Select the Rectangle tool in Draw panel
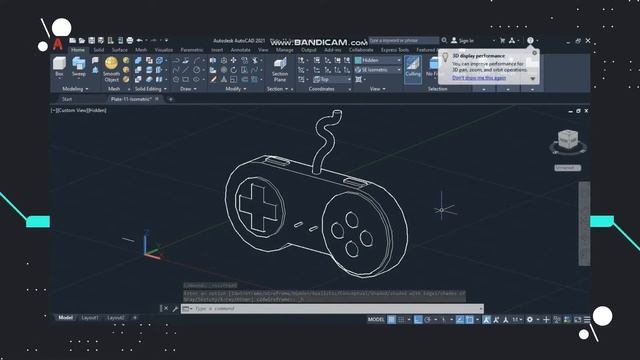 pyautogui.click(x=186, y=79)
